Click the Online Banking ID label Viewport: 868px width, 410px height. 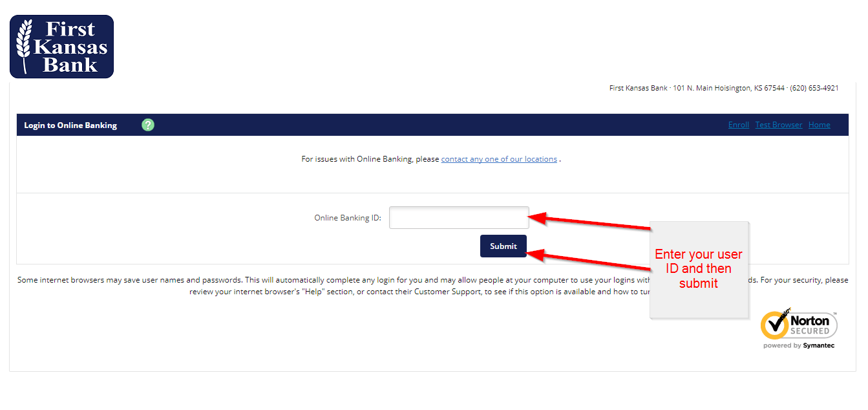pos(349,217)
